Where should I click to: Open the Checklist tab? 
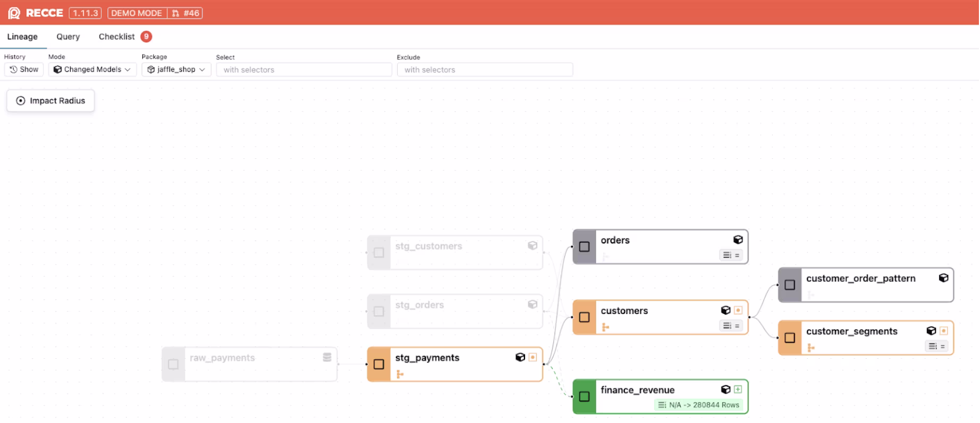point(117,37)
